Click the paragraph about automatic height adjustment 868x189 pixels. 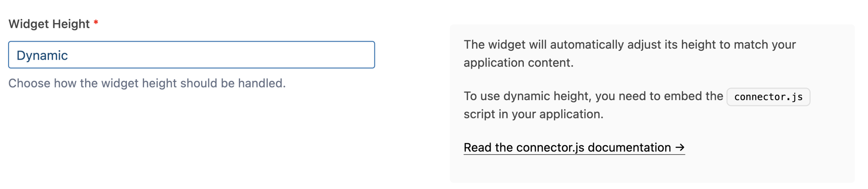[629, 45]
